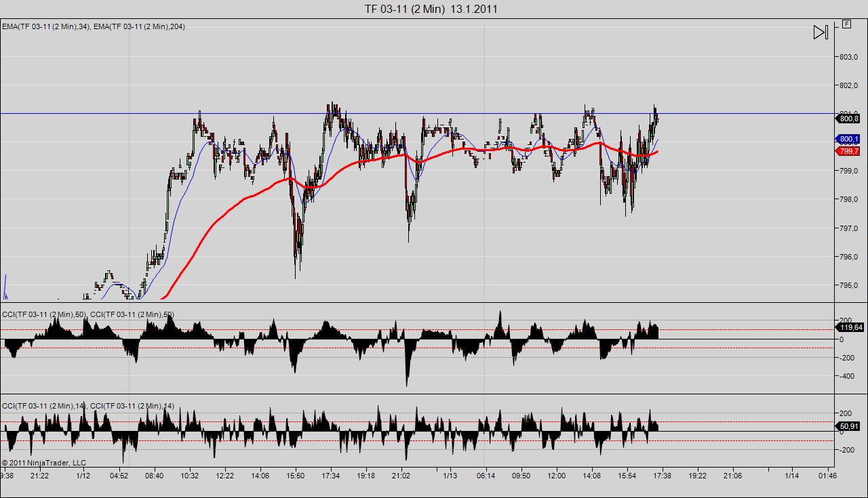Screen dimensions: 868x498
Task: Click the 2011 NinjaTrader, LLC copyright text
Action: click(44, 463)
